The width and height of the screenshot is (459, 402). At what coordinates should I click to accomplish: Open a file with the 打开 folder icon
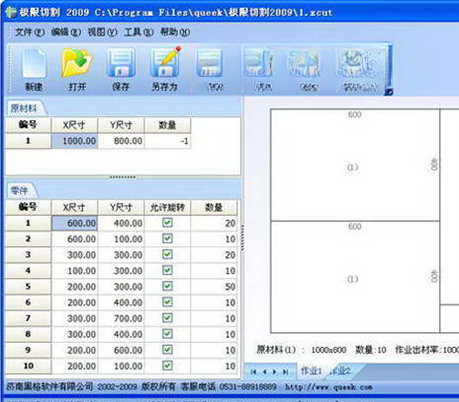point(77,69)
